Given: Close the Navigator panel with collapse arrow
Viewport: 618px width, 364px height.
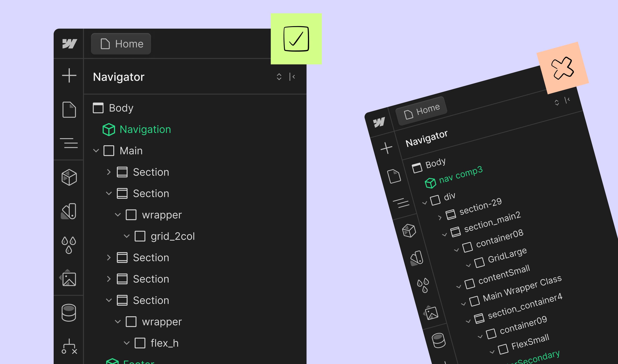Looking at the screenshot, I should pyautogui.click(x=292, y=77).
